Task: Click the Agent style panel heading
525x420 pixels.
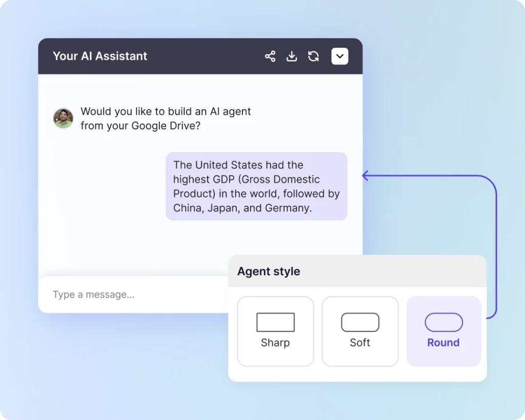Action: click(x=269, y=271)
